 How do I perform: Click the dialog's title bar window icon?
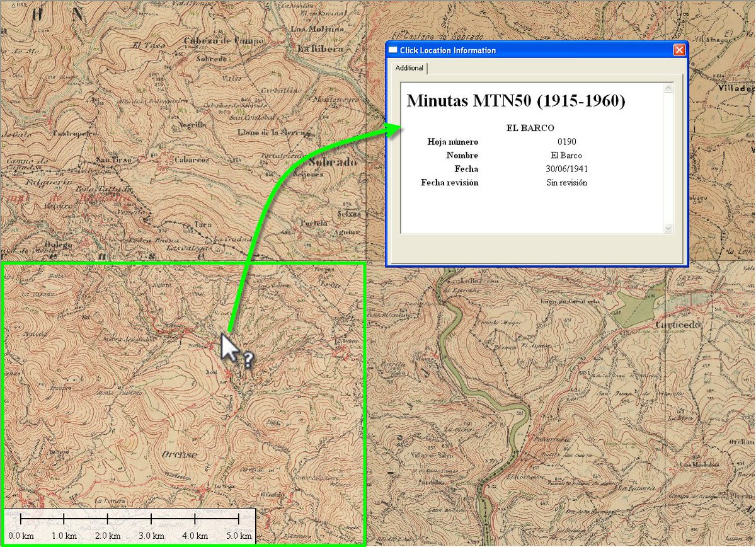click(393, 50)
